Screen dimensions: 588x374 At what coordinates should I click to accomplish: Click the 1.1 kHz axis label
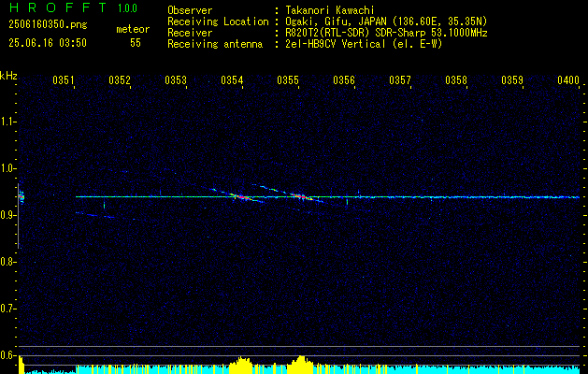7,122
